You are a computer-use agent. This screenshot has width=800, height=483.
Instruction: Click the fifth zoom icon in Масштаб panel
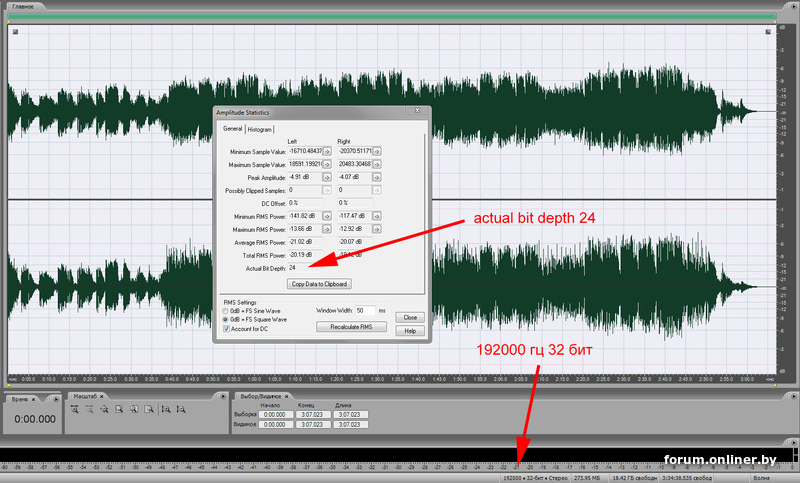pyautogui.click(x=134, y=409)
